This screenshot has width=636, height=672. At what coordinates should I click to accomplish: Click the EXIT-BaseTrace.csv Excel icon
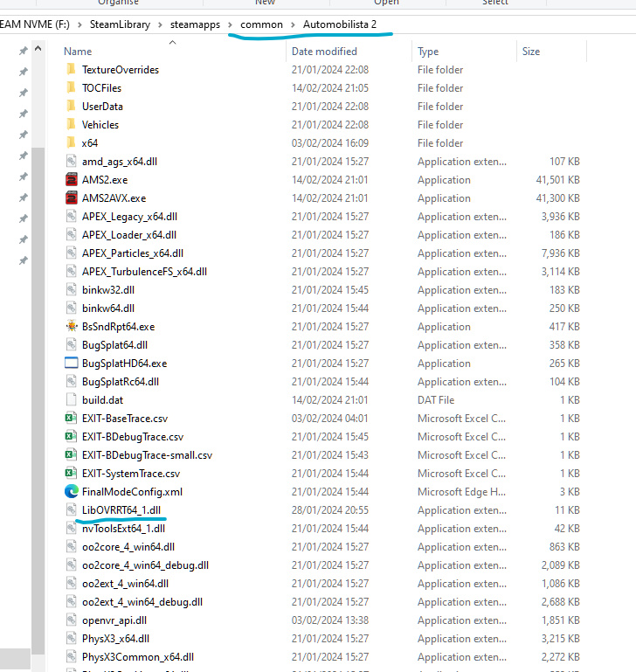tap(71, 418)
